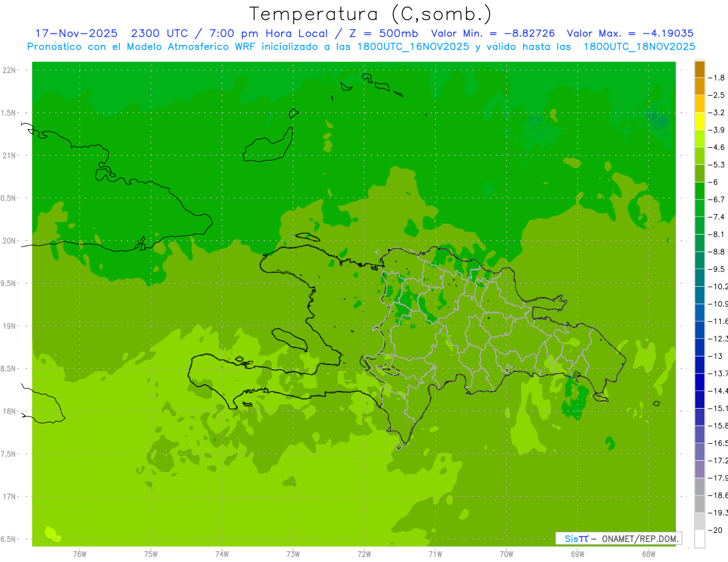Click the '2300 UTC' time label
The height and width of the screenshot is (562, 728).
coord(160,33)
